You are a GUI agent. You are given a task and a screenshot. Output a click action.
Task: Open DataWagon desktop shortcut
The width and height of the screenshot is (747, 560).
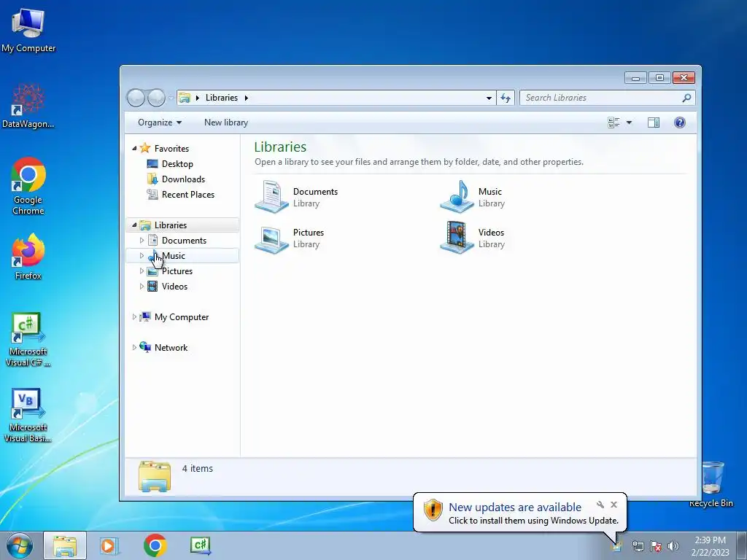point(28,106)
